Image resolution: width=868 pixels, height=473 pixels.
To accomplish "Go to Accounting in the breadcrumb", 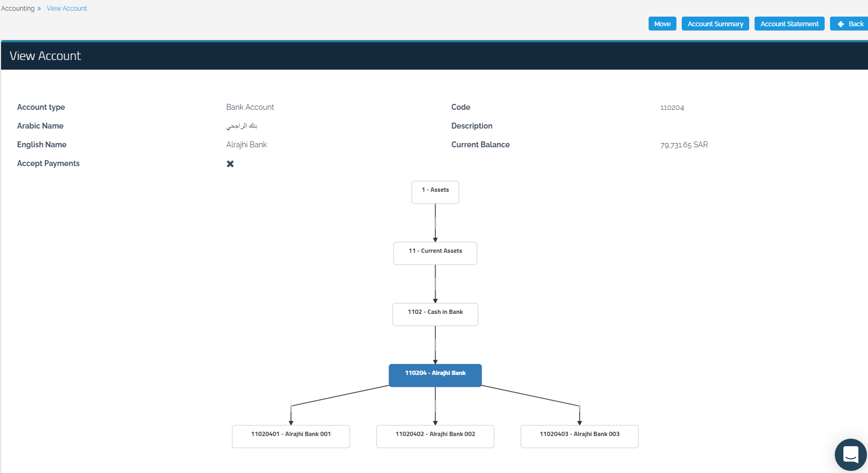I will click(18, 9).
